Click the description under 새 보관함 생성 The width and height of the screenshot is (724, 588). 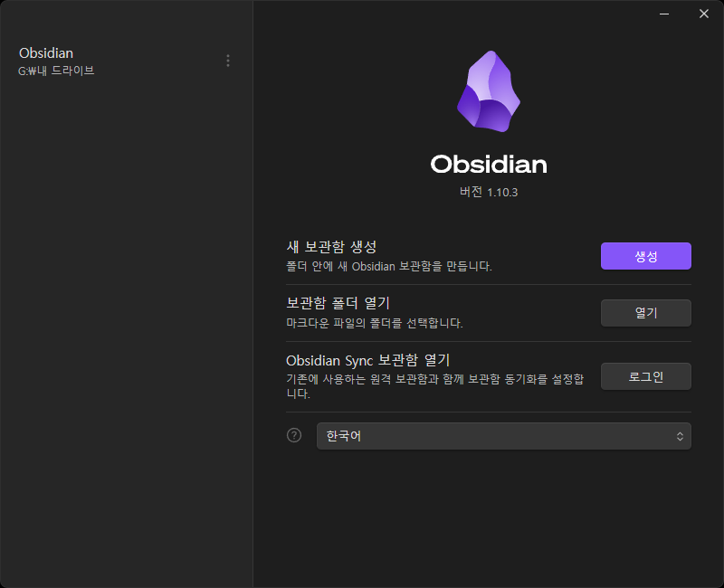pyautogui.click(x=389, y=266)
